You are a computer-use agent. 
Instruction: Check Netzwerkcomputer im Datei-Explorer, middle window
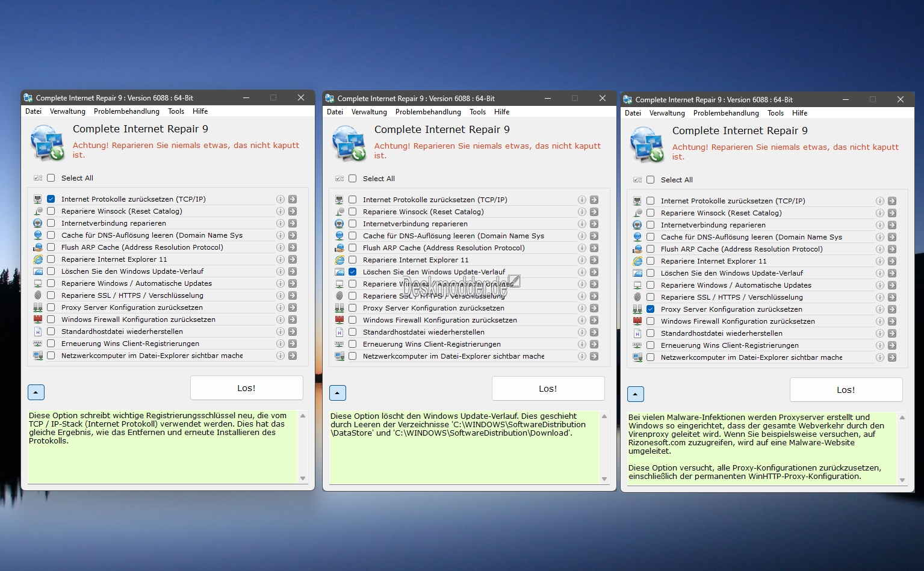(353, 356)
